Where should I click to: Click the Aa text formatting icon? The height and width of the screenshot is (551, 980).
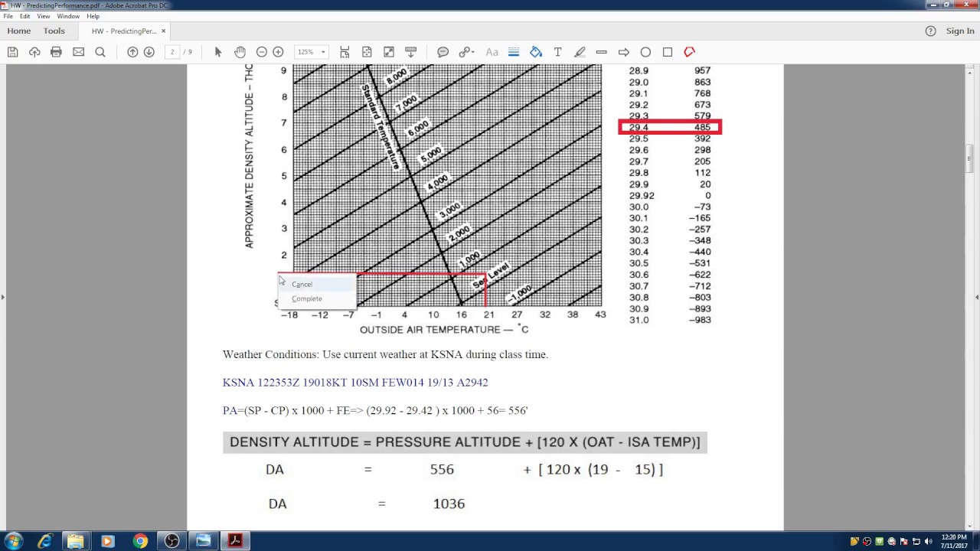[x=492, y=52]
